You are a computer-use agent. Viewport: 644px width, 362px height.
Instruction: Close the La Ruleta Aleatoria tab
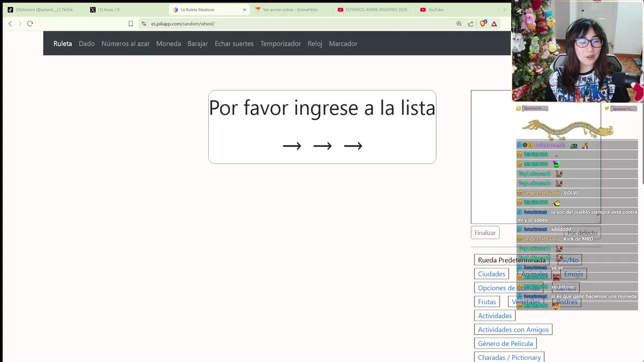(x=245, y=10)
